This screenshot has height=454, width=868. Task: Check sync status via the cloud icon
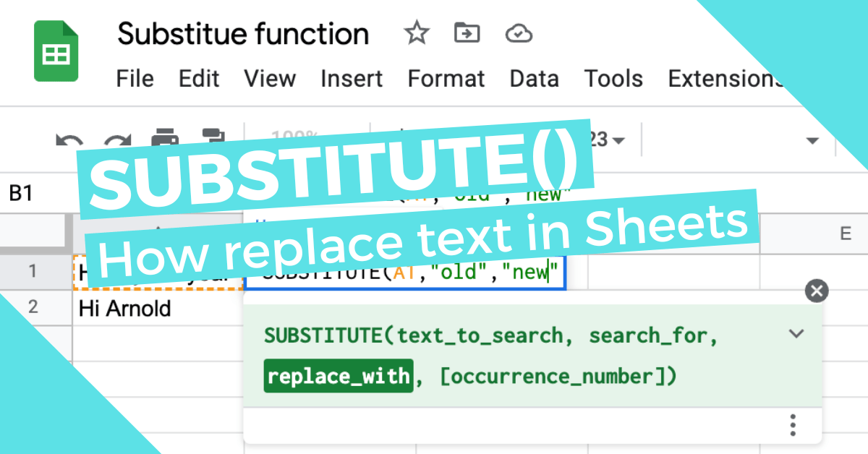[518, 33]
